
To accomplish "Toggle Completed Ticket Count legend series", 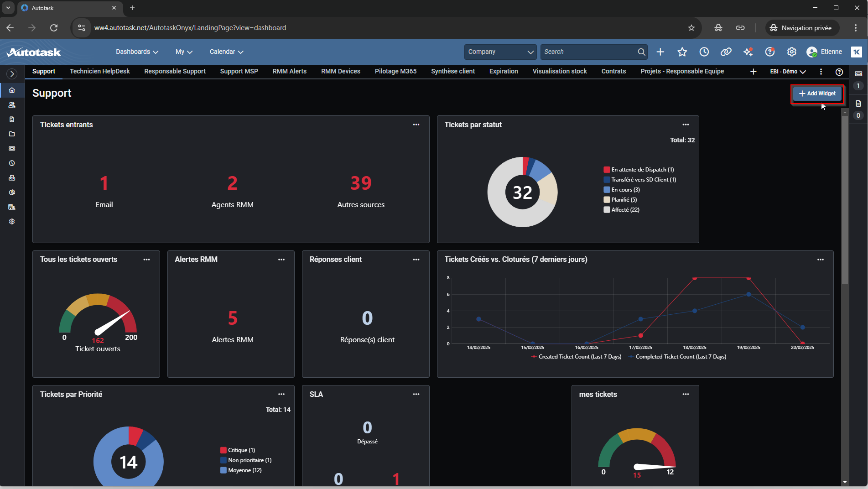I will point(678,357).
